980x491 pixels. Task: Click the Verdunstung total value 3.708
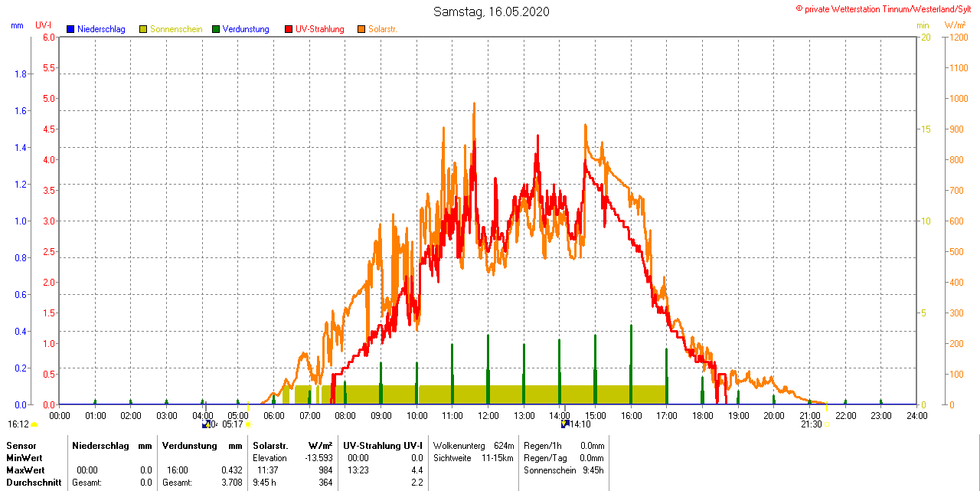231,483
